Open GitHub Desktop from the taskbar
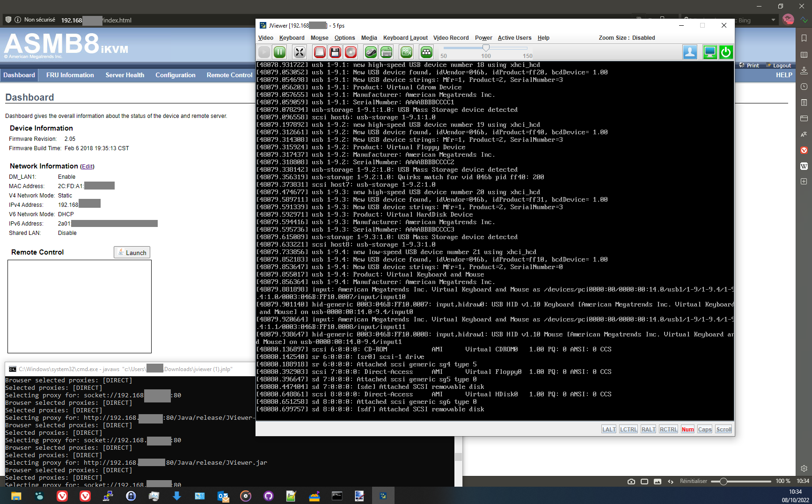Image resolution: width=812 pixels, height=504 pixels. click(x=269, y=496)
